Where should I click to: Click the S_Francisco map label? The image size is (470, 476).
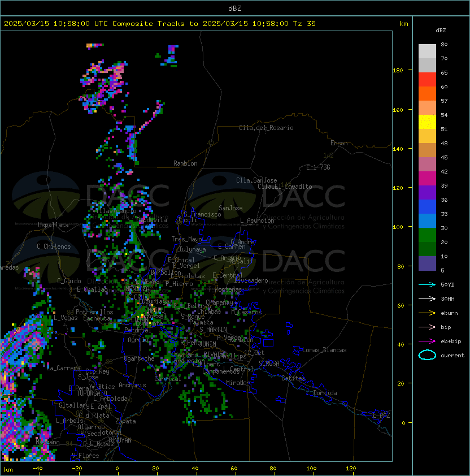click(x=202, y=214)
